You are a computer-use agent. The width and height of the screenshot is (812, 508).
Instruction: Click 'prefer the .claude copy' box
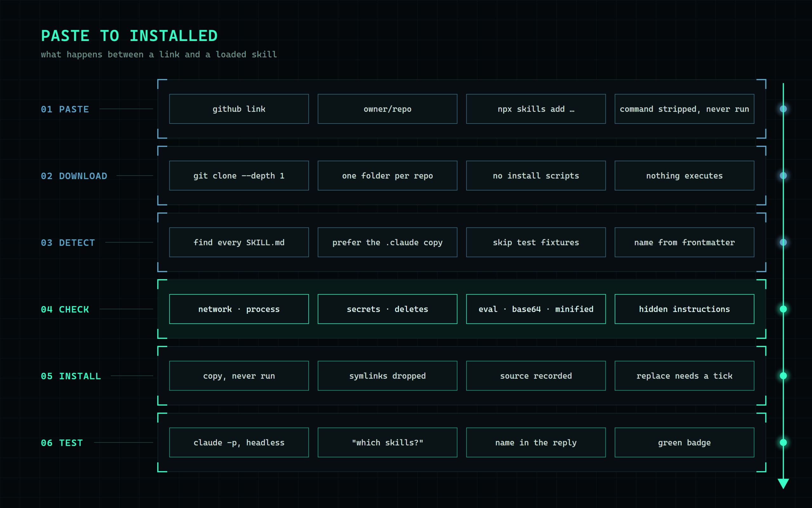(x=387, y=242)
